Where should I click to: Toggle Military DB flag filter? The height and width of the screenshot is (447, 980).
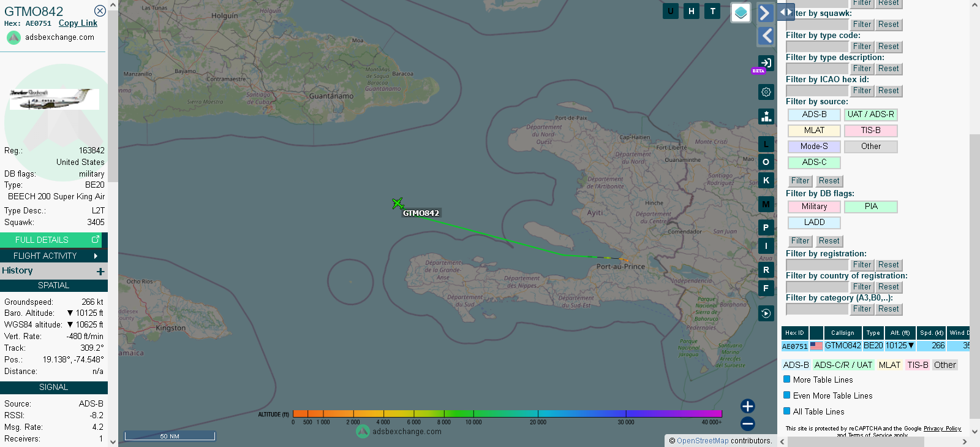[x=814, y=207]
